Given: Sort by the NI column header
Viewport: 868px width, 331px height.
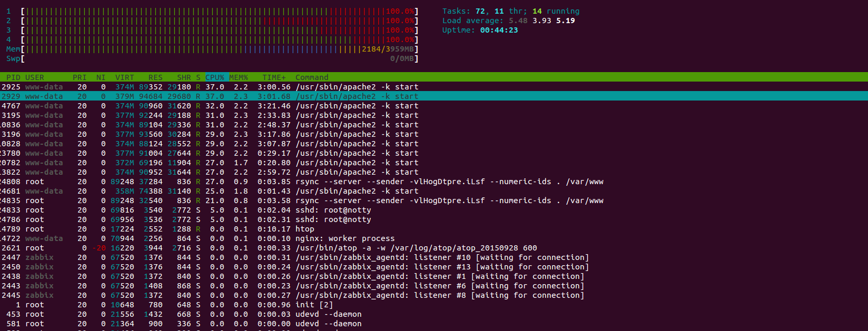Looking at the screenshot, I should click(x=101, y=77).
